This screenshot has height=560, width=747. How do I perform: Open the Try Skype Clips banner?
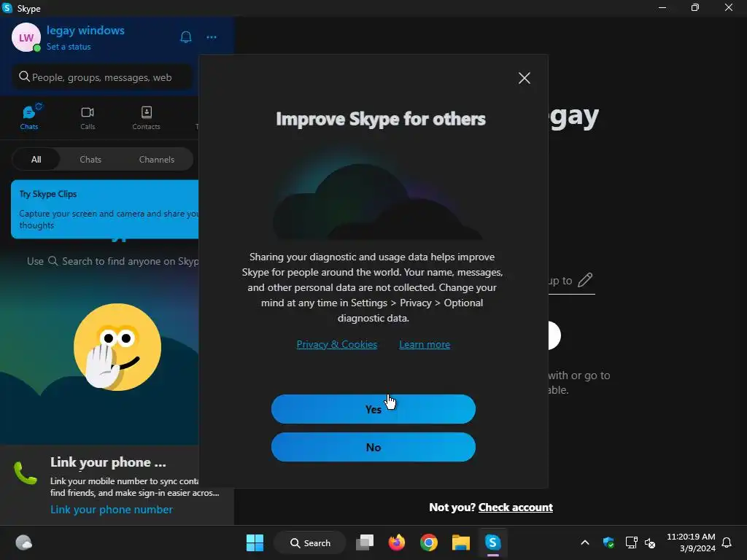[105, 209]
